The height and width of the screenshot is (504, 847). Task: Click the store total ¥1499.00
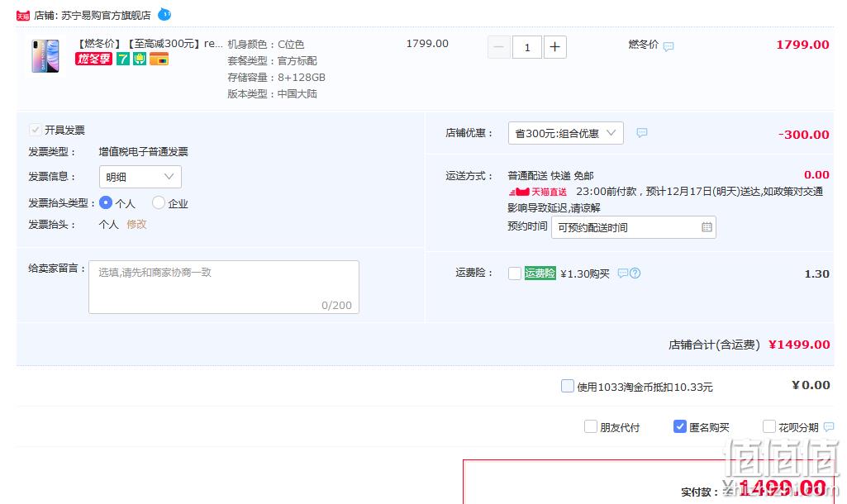799,345
